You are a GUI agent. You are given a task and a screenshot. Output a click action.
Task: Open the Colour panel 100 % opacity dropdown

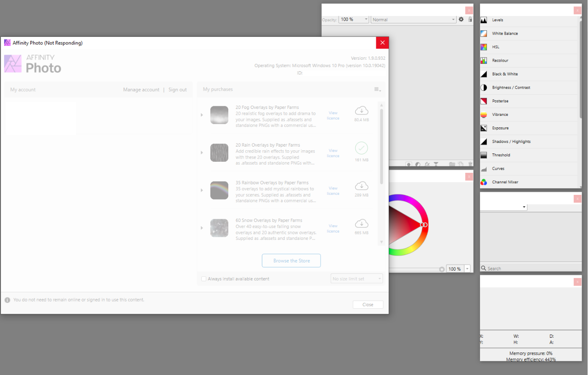467,269
